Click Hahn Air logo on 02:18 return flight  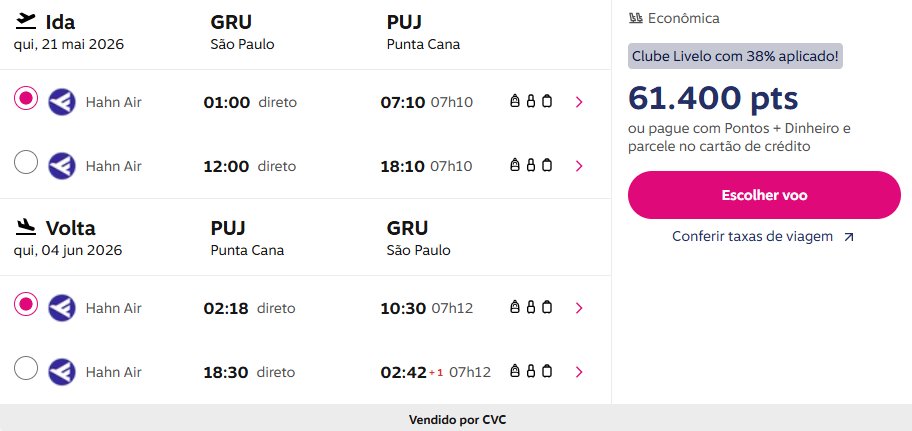click(62, 308)
